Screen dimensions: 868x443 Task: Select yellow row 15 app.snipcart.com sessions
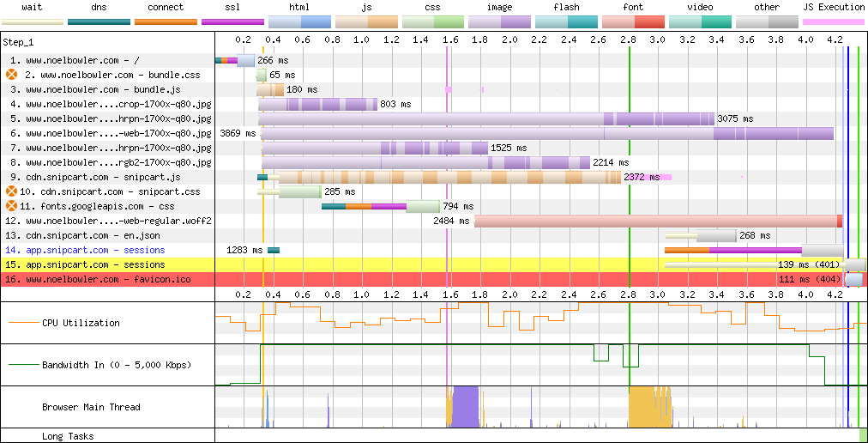pos(85,264)
